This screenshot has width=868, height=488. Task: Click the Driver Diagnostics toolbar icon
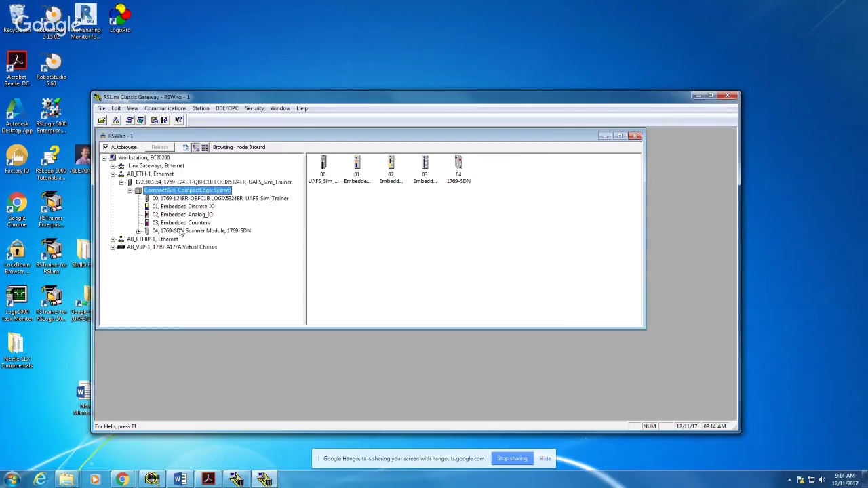pyautogui.click(x=140, y=120)
